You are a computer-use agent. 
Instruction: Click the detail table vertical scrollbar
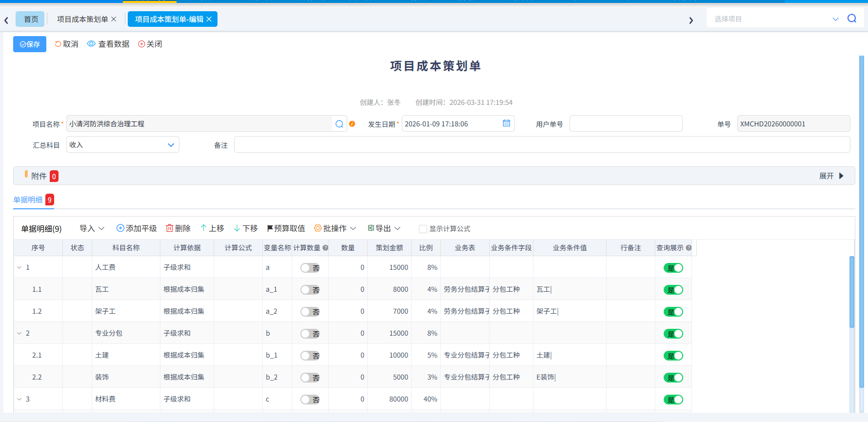[852, 292]
